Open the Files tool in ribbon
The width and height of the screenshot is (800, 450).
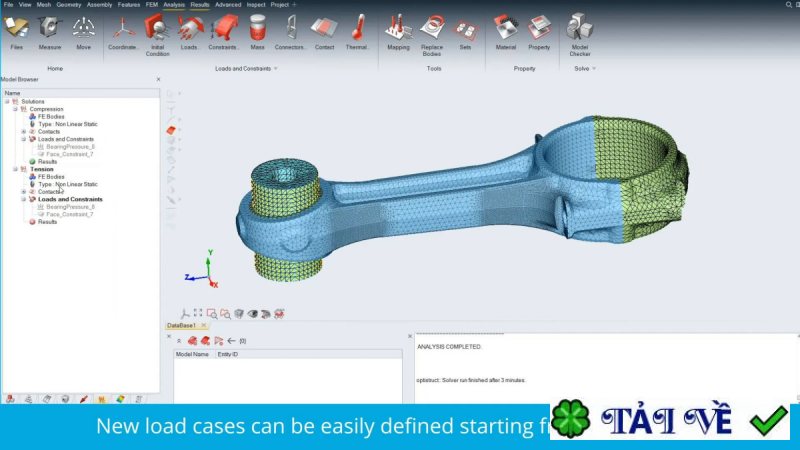click(x=16, y=33)
